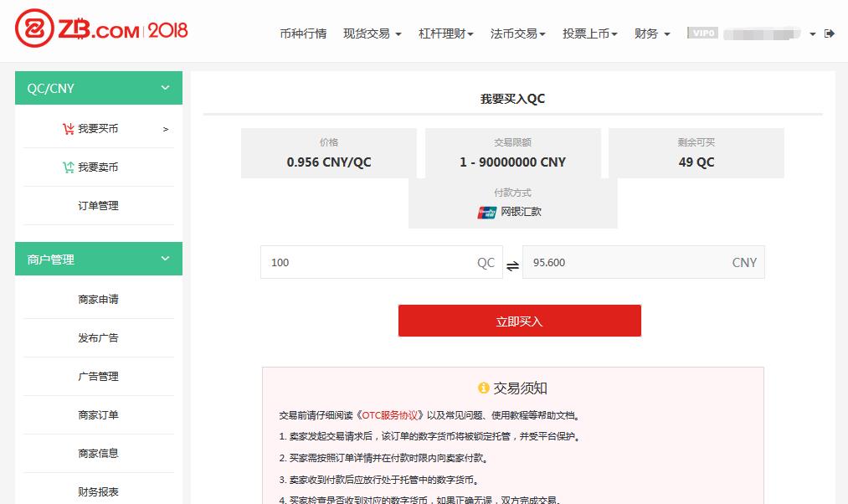This screenshot has height=504, width=848.
Task: Click the QC amount input field
Action: 381,262
